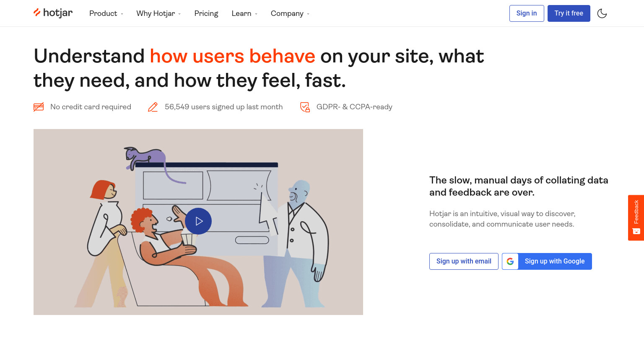Open the orange Feedback side tab
This screenshot has width=644, height=346.
click(636, 218)
